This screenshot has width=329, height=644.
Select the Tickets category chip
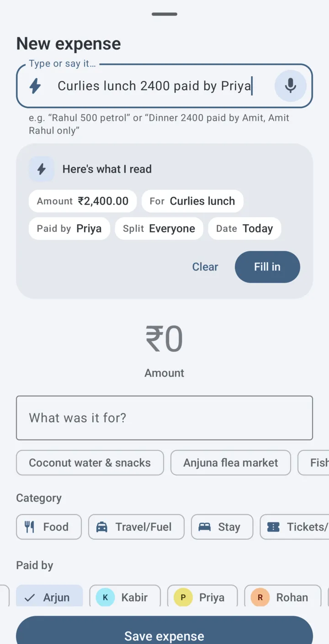[295, 527]
